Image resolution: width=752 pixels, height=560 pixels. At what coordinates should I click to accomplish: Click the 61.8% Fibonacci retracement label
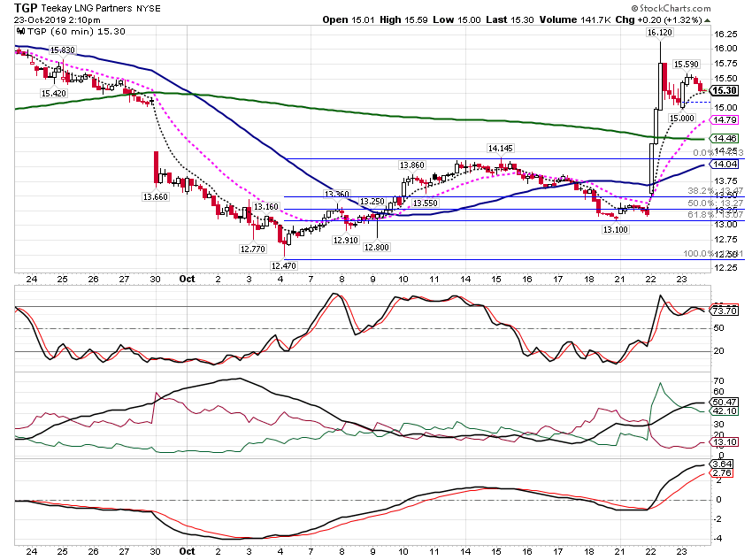[715, 215]
